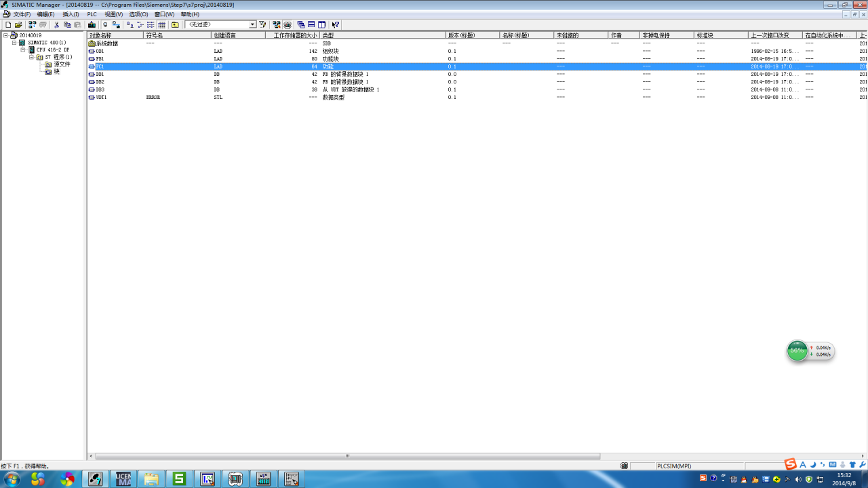Click the horizontal scrollbar in the block list

tap(347, 456)
